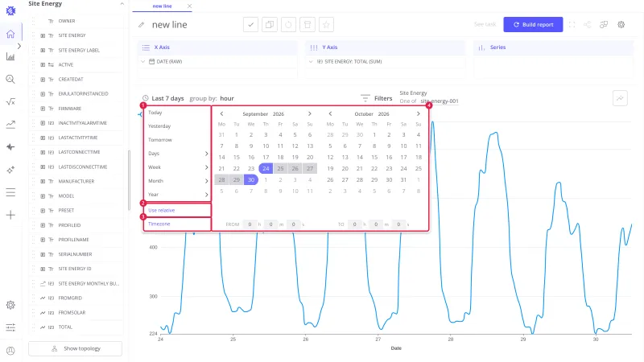644x362 pixels.
Task: Click the plus icon in sidebar
Action: click(10, 215)
